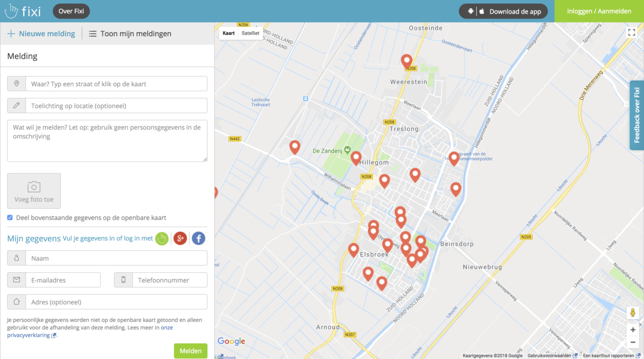This screenshot has width=644, height=359.
Task: Zoom in using the map plus control
Action: pyautogui.click(x=632, y=329)
